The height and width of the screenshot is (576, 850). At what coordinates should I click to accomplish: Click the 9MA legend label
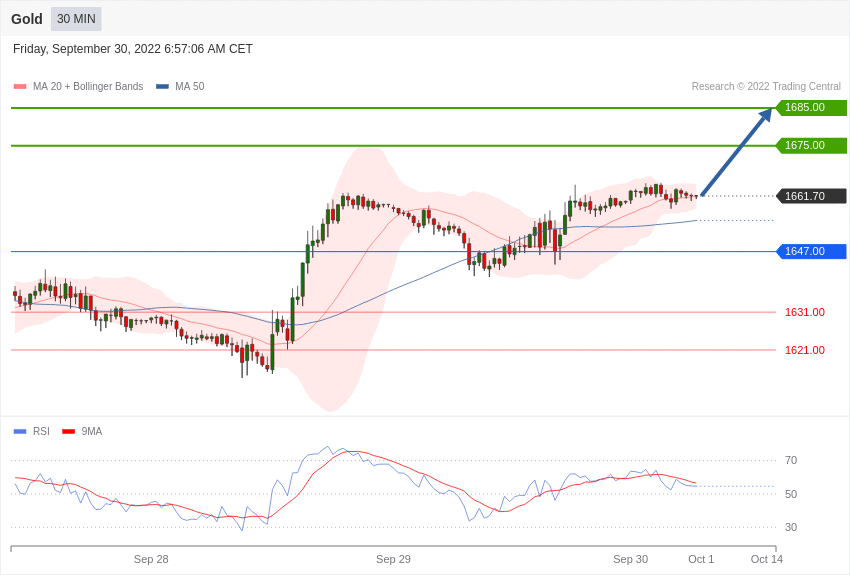click(x=92, y=431)
